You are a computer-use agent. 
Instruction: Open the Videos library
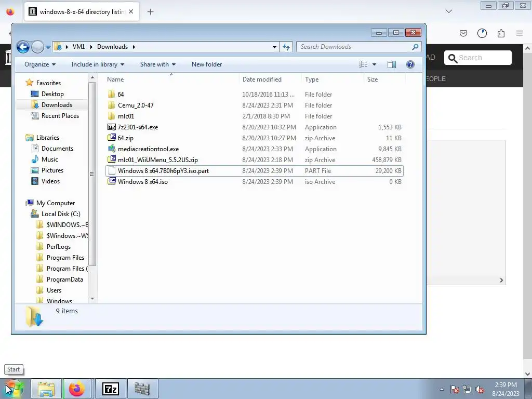pyautogui.click(x=50, y=181)
